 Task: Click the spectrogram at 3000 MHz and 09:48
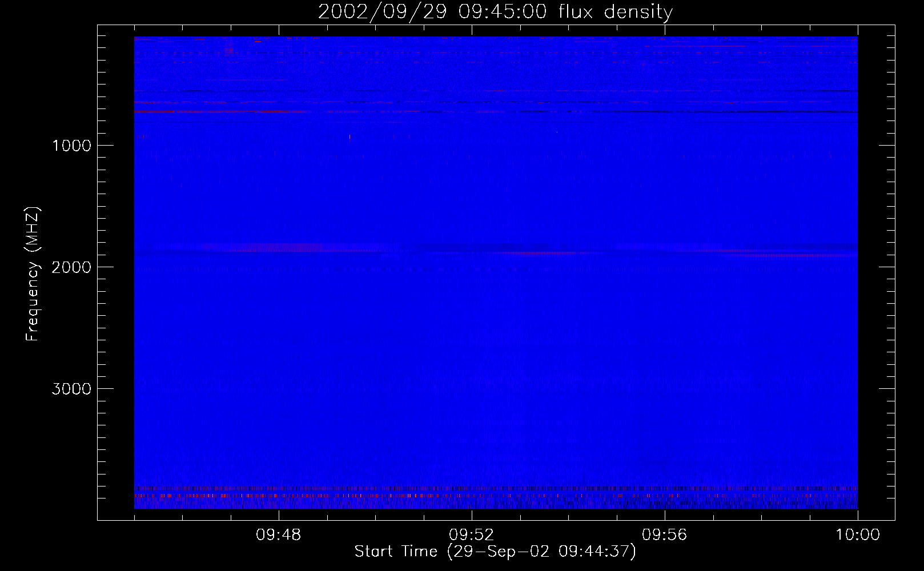point(279,388)
